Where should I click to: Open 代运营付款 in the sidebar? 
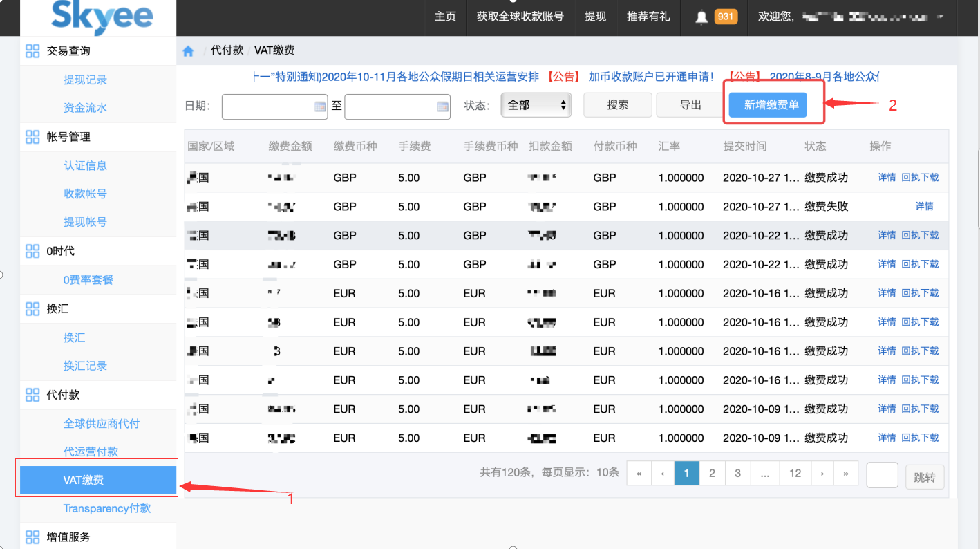coord(91,452)
